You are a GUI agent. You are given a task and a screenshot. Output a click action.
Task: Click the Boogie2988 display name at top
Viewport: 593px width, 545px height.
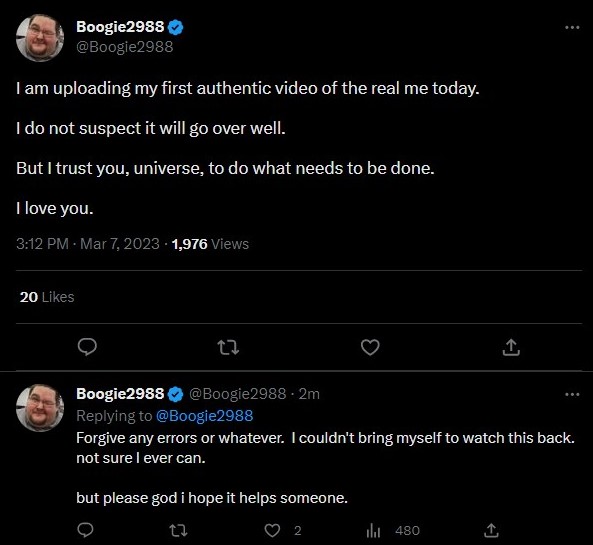click(x=120, y=27)
